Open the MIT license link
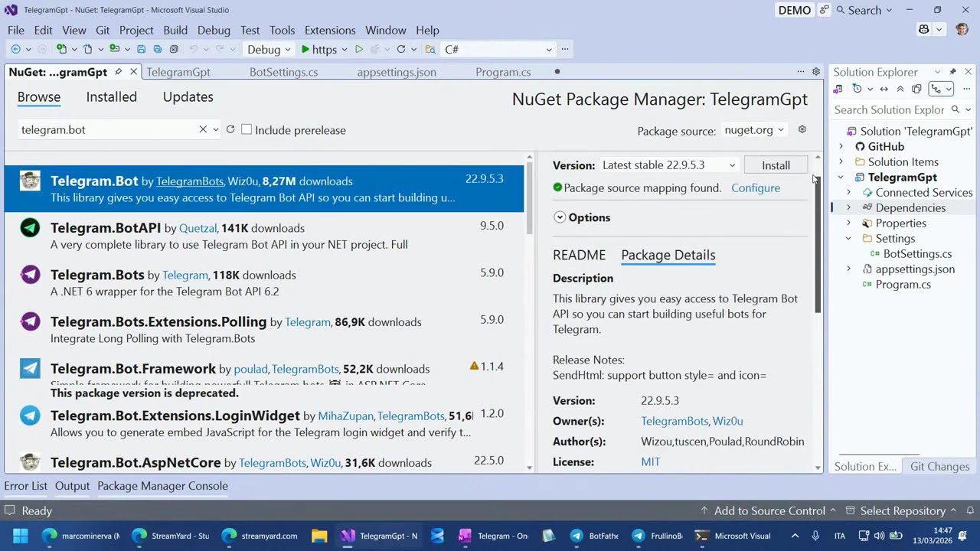The width and height of the screenshot is (980, 551). point(651,462)
